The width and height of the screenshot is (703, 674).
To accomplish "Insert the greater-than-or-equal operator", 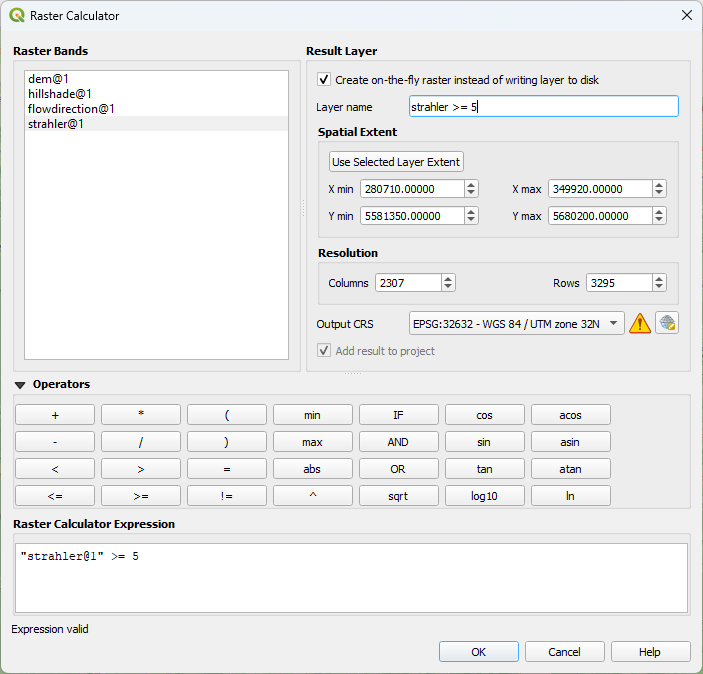I will click(x=141, y=496).
